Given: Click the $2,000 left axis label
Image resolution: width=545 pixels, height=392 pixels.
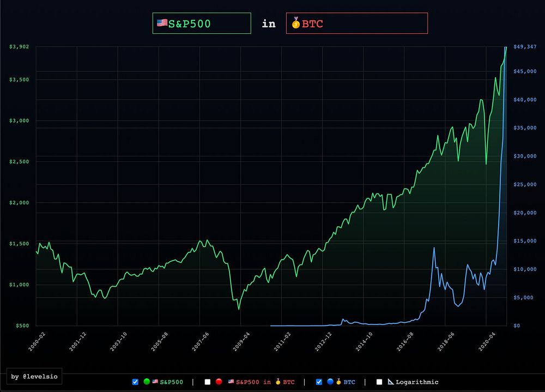Looking at the screenshot, I should [x=19, y=203].
